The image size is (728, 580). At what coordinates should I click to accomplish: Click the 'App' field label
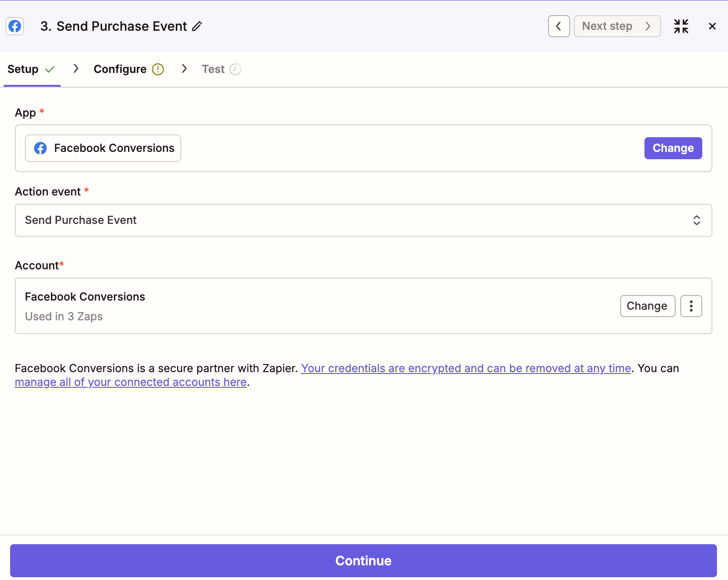pyautogui.click(x=25, y=113)
